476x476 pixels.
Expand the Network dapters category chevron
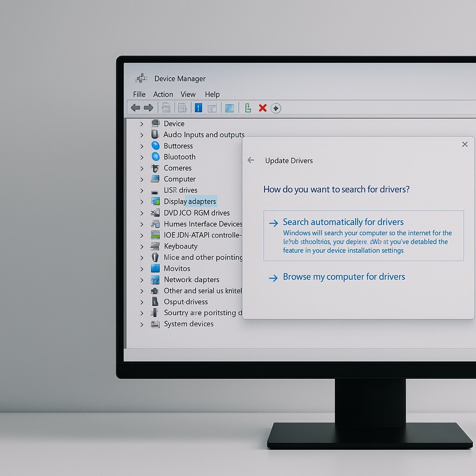[x=142, y=280]
